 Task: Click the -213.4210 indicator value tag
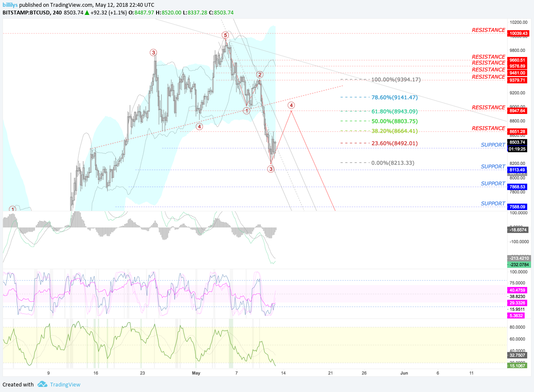[x=518, y=258]
